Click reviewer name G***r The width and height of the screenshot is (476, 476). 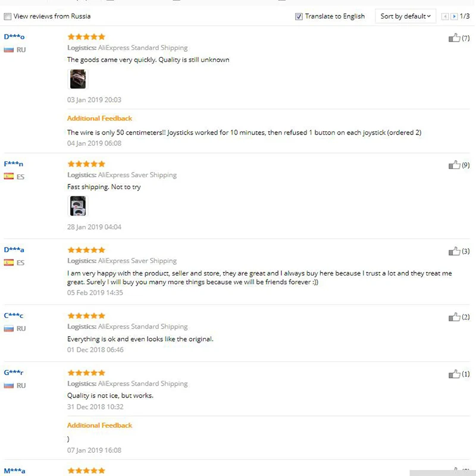(13, 372)
